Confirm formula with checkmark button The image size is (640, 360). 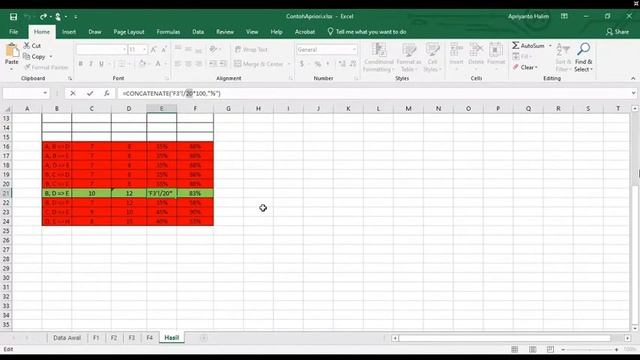(x=90, y=93)
